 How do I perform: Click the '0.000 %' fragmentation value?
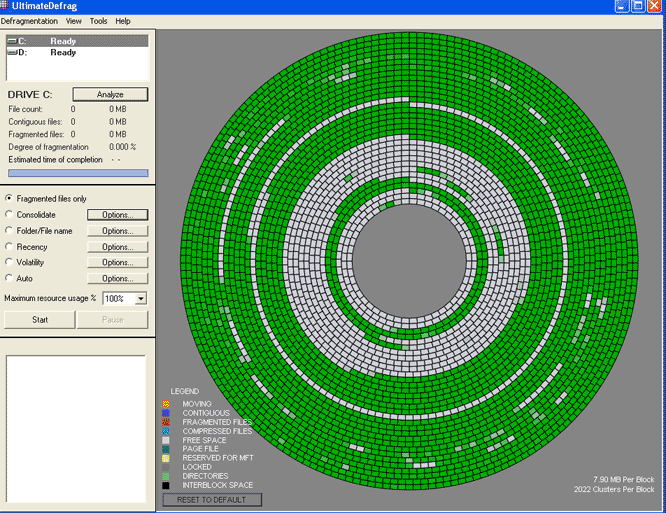(x=122, y=147)
